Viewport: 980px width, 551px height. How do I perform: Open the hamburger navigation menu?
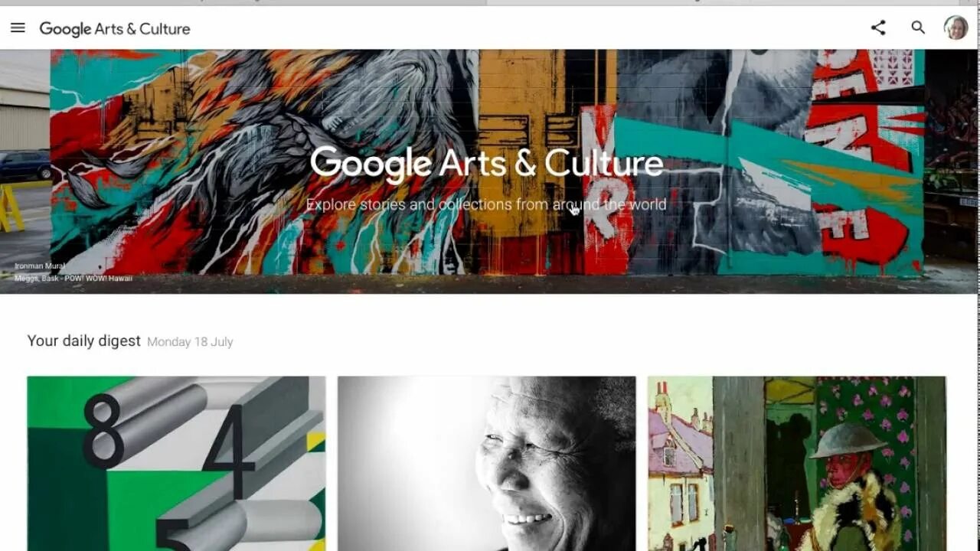coord(18,28)
